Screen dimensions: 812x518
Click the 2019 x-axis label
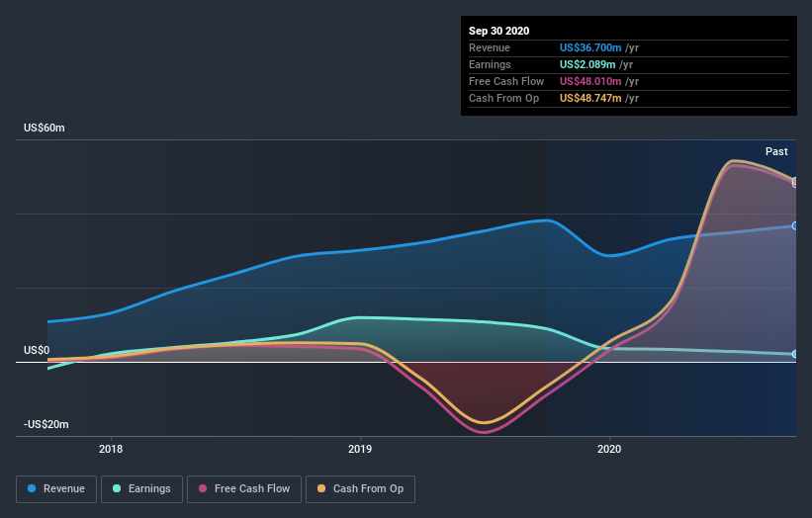click(360, 449)
